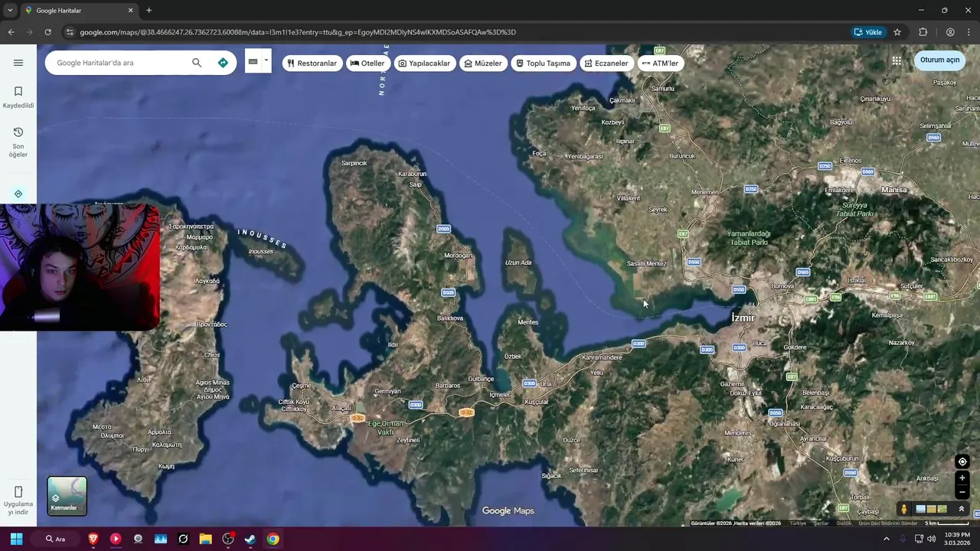Click the Türkiye footer link
Image resolution: width=980 pixels, height=551 pixels.
(x=798, y=523)
